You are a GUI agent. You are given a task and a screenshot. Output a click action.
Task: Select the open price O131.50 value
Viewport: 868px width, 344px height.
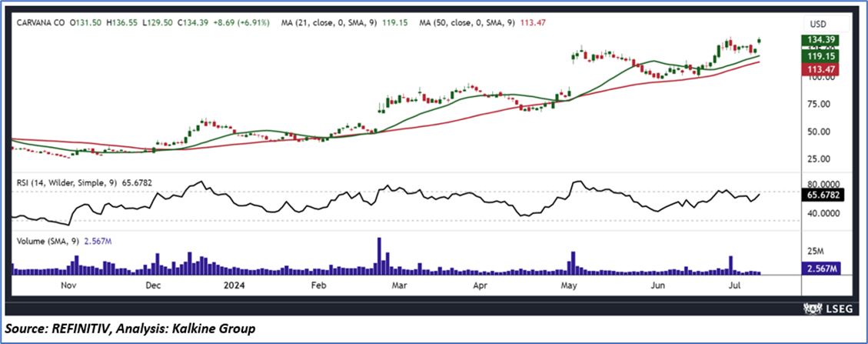click(84, 23)
